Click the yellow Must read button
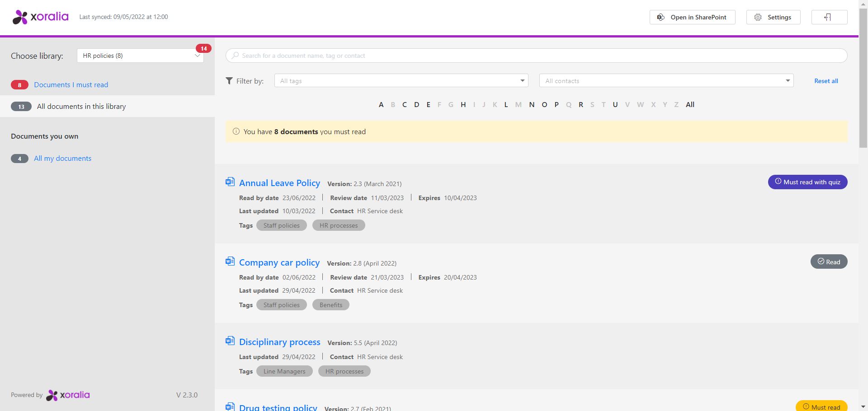Screen dimensions: 868x411 click(x=821, y=406)
